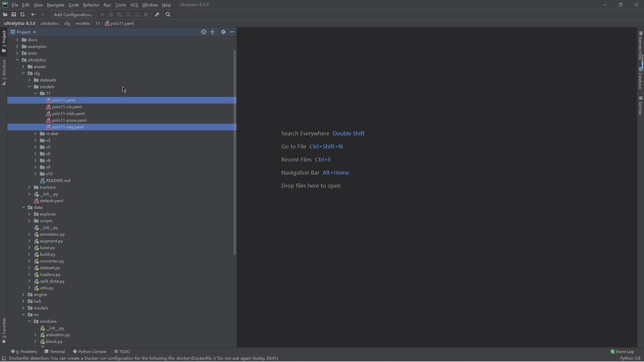Screen dimensions: 644x362
Task: Click the Collapse All icon in Project panel
Action: point(213,32)
